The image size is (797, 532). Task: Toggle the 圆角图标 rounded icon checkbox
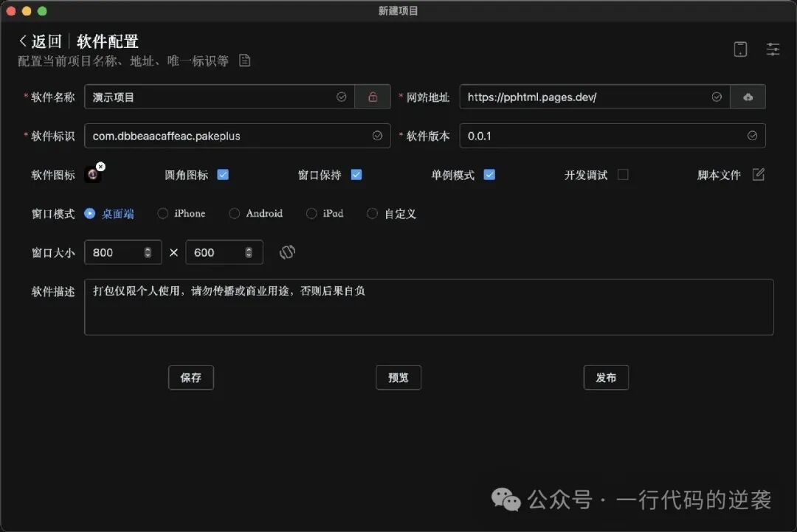pyautogui.click(x=223, y=175)
